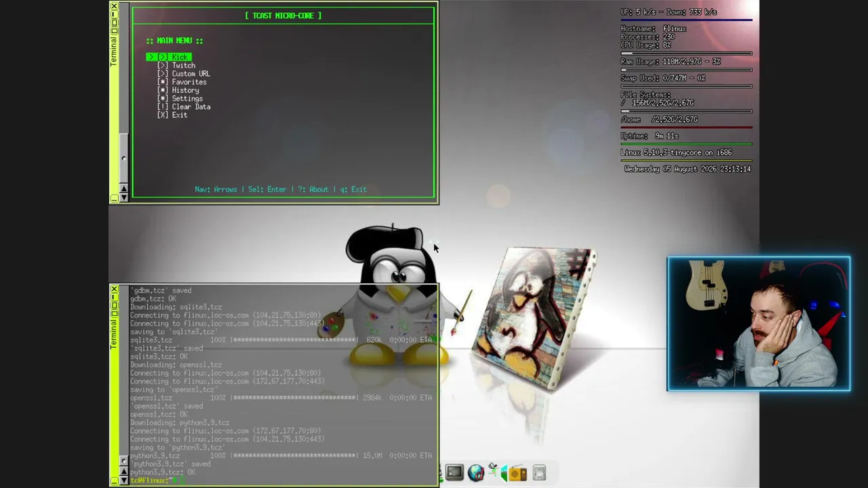Click TCast terminal scrollbar thumb
The image size is (868, 488).
(123, 158)
